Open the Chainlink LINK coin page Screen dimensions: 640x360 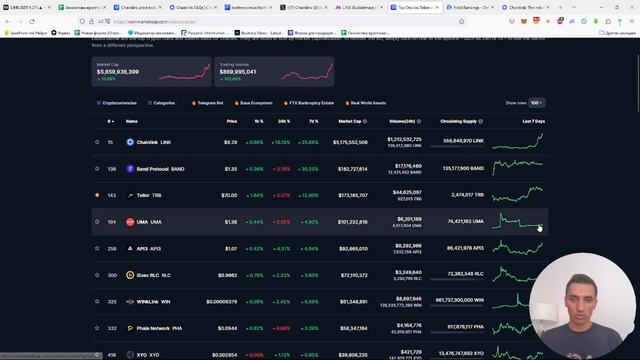tap(154, 142)
